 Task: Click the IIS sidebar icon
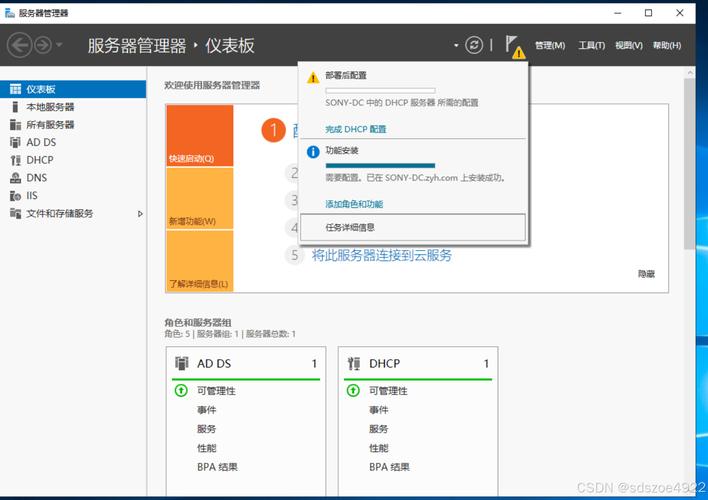[x=15, y=196]
